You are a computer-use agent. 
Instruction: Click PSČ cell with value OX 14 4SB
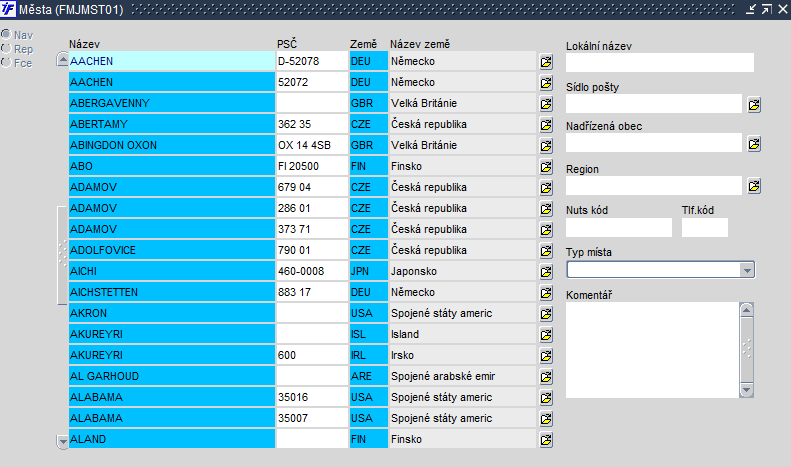pyautogui.click(x=312, y=145)
